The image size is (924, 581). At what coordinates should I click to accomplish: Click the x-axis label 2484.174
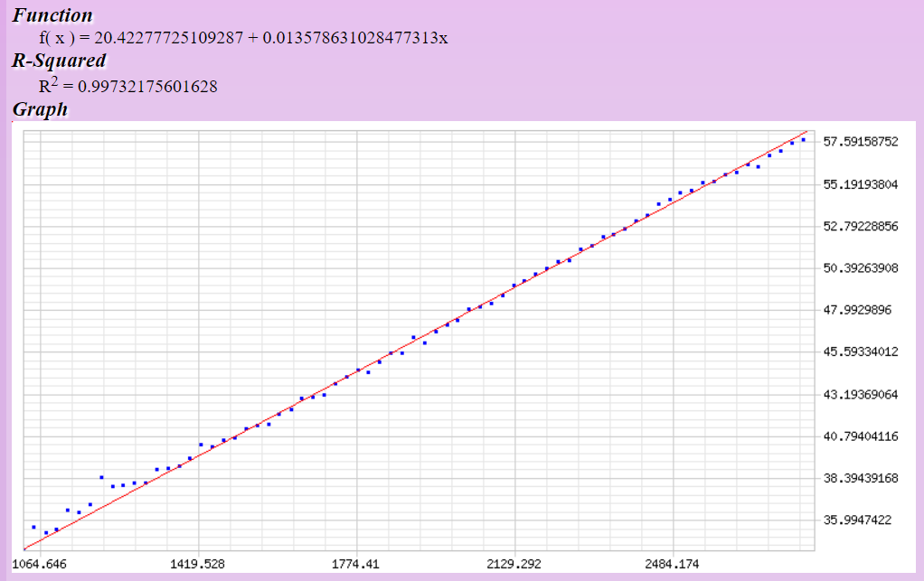673,564
